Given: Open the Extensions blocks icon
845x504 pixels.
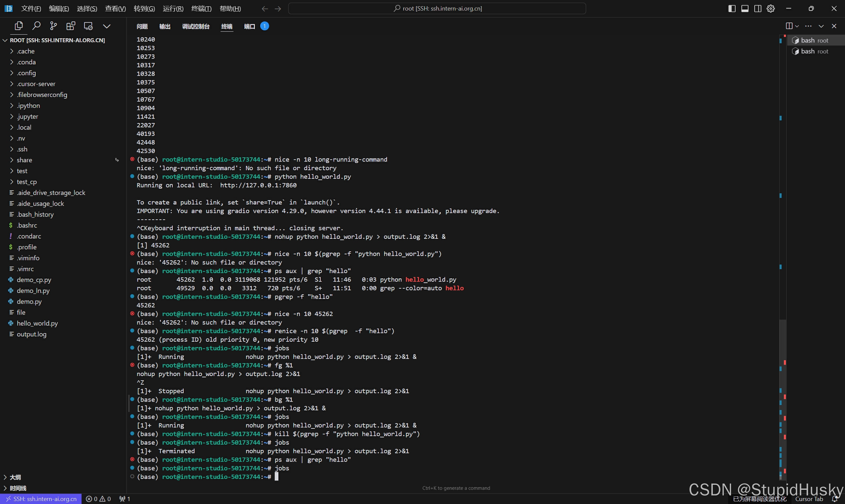Looking at the screenshot, I should pos(71,26).
